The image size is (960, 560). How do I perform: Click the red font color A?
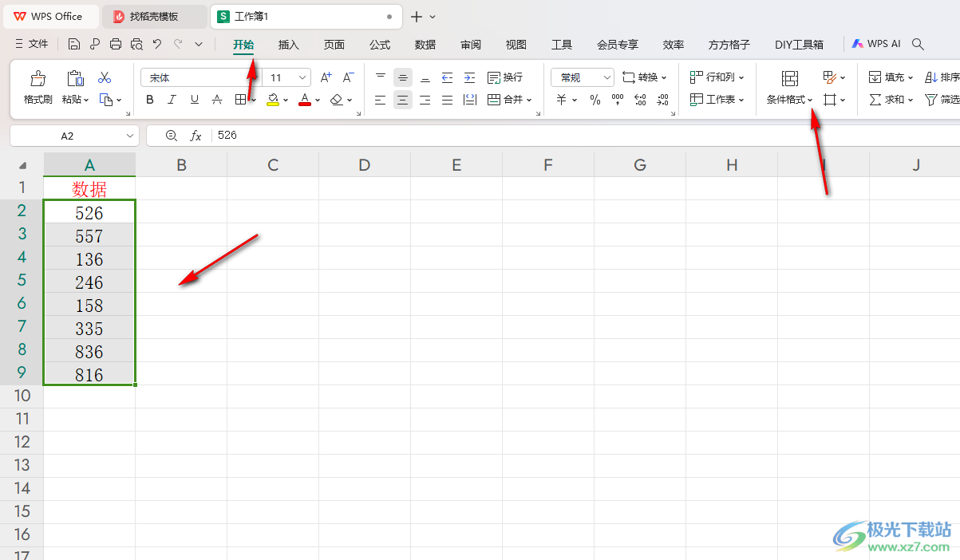point(304,100)
